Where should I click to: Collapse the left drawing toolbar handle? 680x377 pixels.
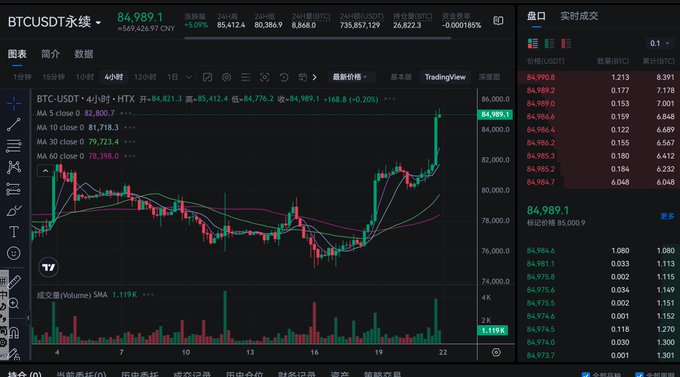[28, 318]
